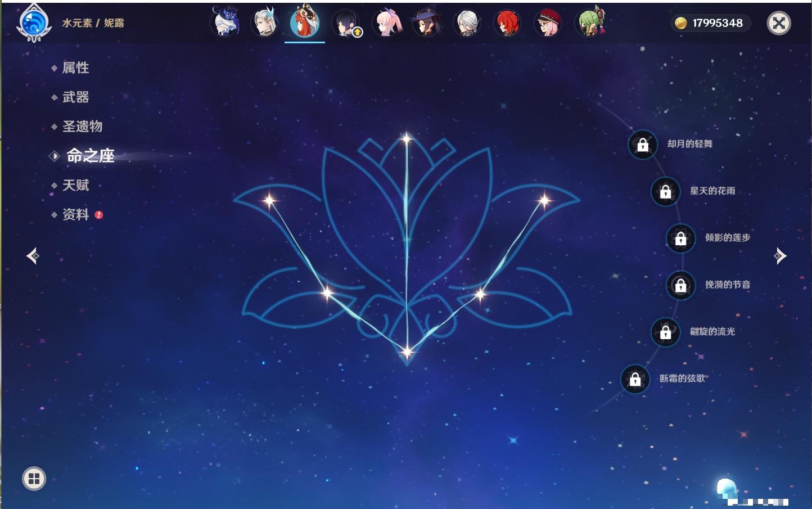Choose the dark-haired avatar with upgrade arrow
Image resolution: width=812 pixels, height=509 pixels.
[346, 23]
